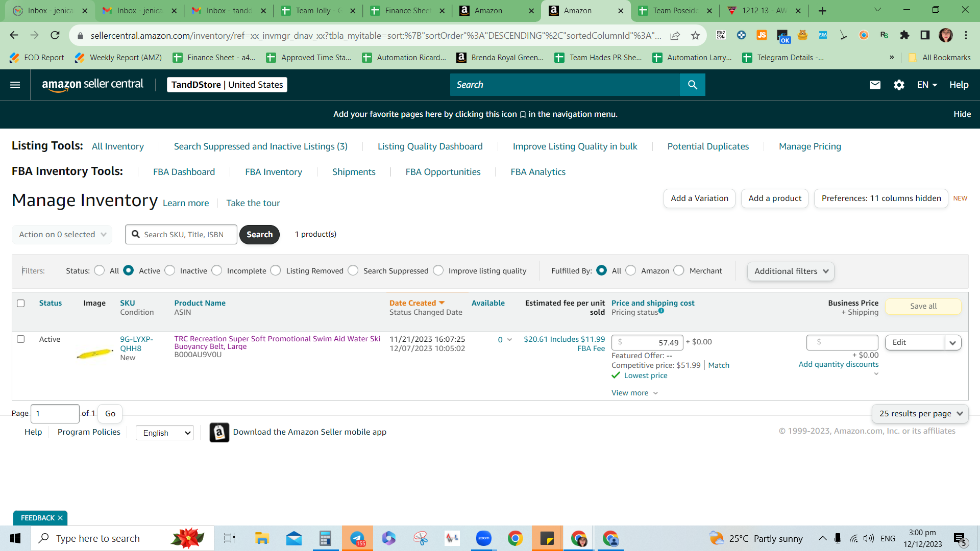980x551 pixels.
Task: Open the Edit button dropdown arrow
Action: (x=952, y=342)
